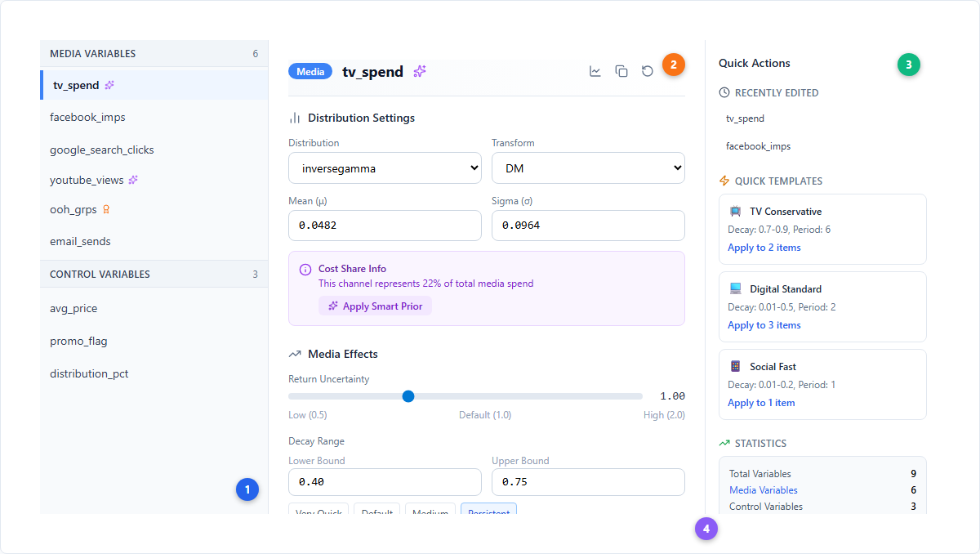980x554 pixels.
Task: Click sparkle icon beside tv_spend in sidebar
Action: (x=109, y=85)
